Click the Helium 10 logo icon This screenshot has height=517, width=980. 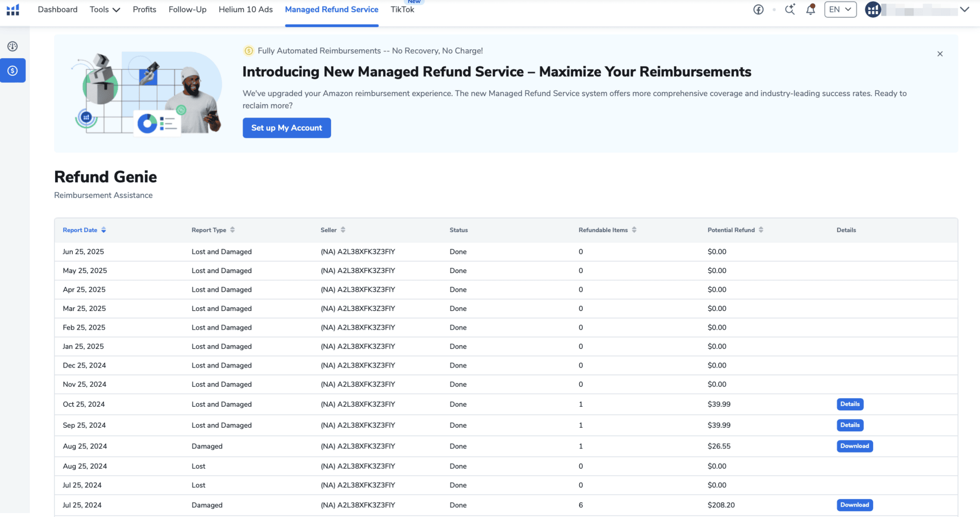pyautogui.click(x=13, y=9)
